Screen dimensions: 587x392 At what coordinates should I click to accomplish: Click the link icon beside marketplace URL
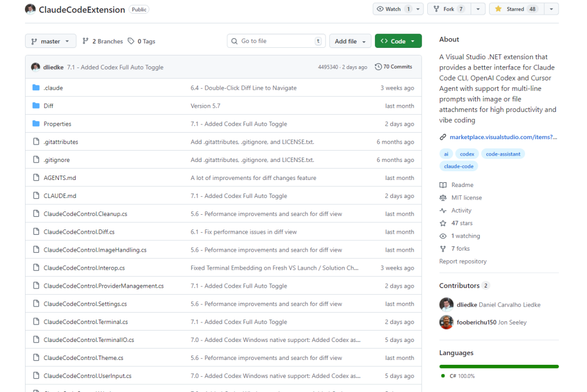pos(443,137)
